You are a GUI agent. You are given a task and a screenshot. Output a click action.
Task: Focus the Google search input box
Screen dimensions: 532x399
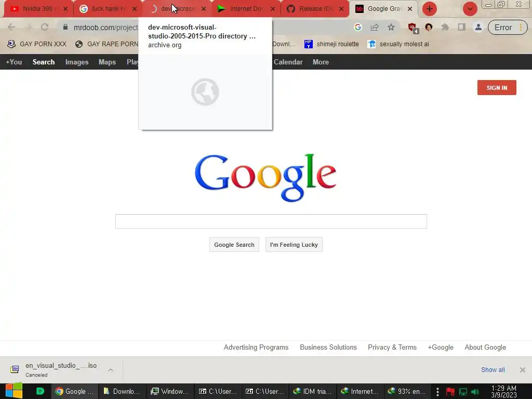(271, 221)
